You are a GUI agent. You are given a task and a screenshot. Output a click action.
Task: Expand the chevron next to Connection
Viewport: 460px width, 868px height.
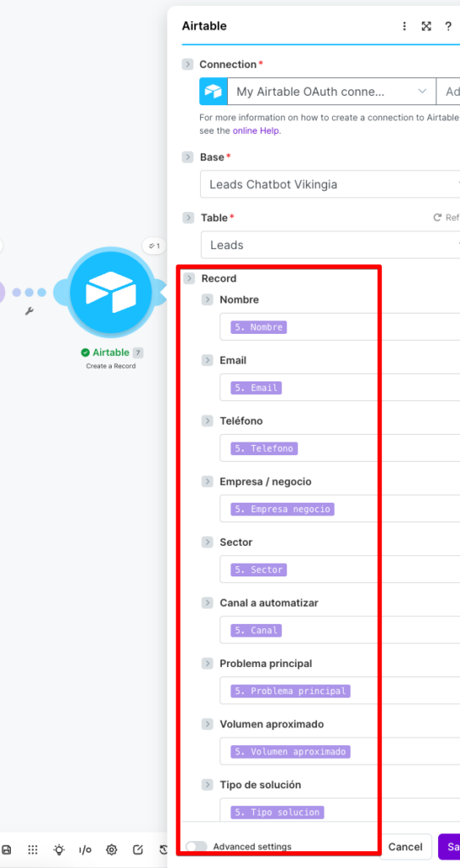188,64
